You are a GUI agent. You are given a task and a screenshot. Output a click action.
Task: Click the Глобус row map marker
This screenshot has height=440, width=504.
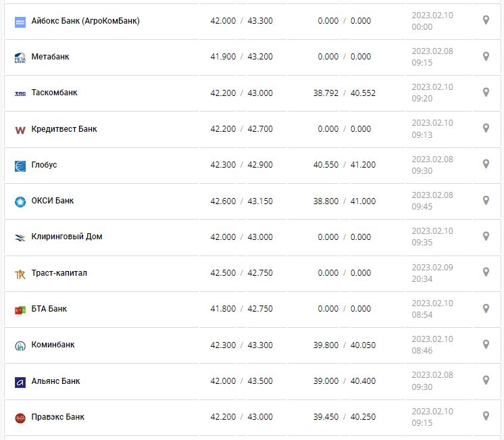pos(486,164)
